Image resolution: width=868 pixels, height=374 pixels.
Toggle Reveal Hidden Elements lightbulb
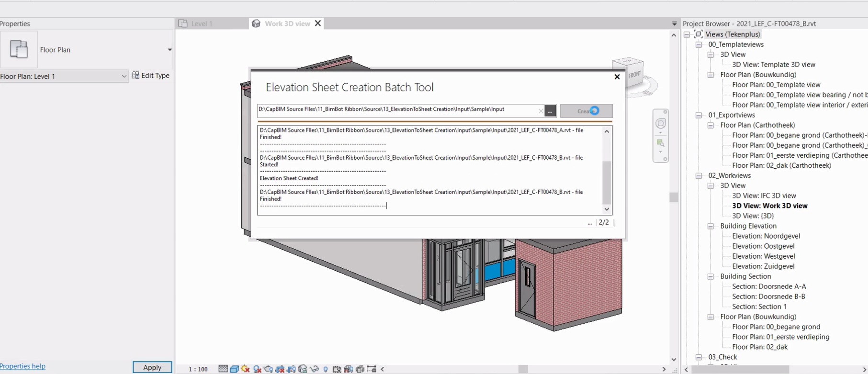[326, 369]
